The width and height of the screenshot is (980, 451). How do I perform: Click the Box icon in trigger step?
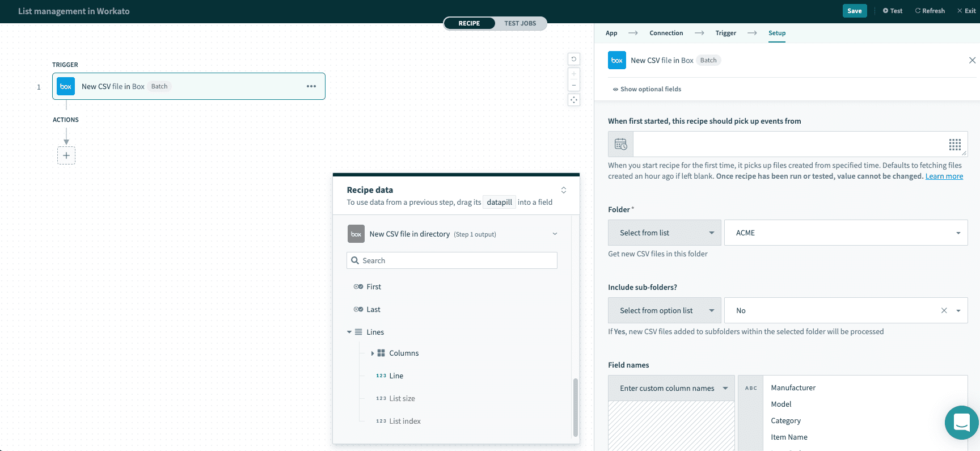[66, 86]
